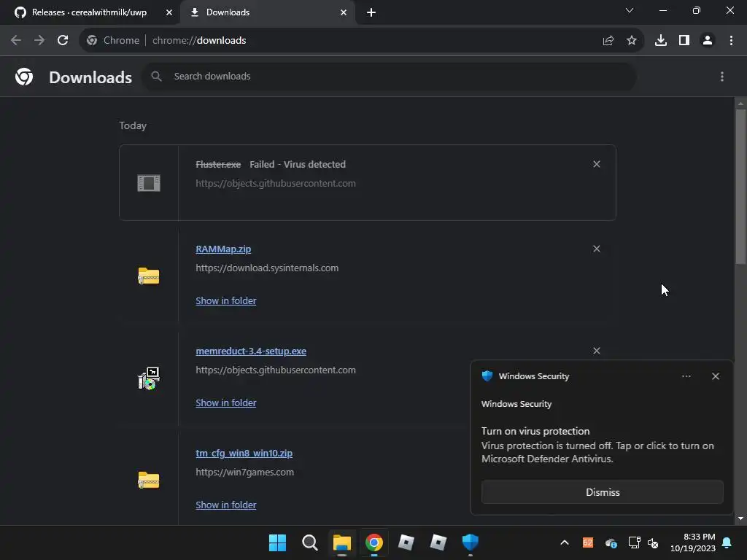Open the tab search dropdown arrow
This screenshot has width=747, height=560.
[630, 10]
